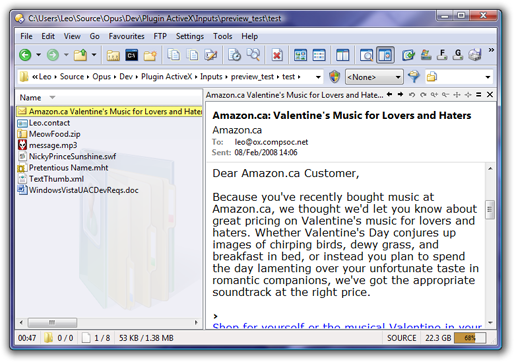514x362 pixels.
Task: Open the command prompt icon
Action: tap(132, 55)
